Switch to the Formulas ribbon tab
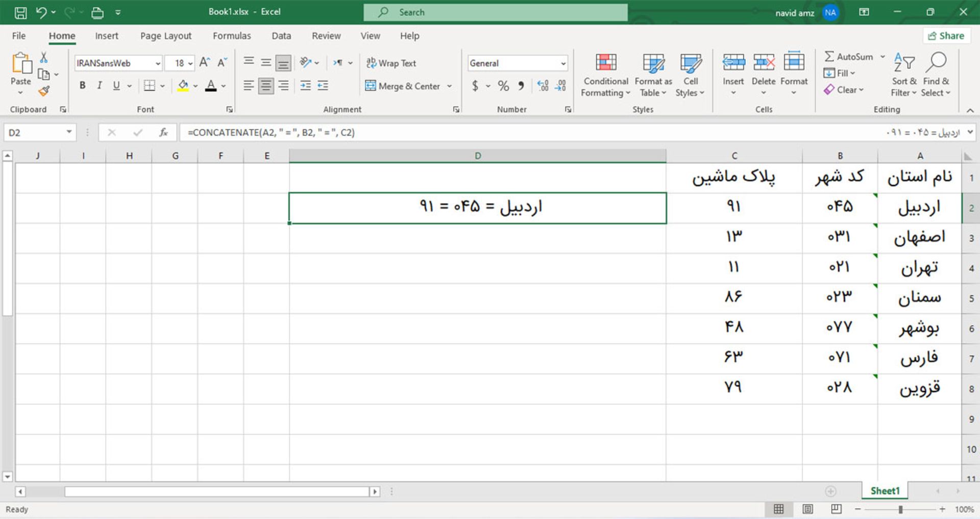980x519 pixels. (232, 36)
